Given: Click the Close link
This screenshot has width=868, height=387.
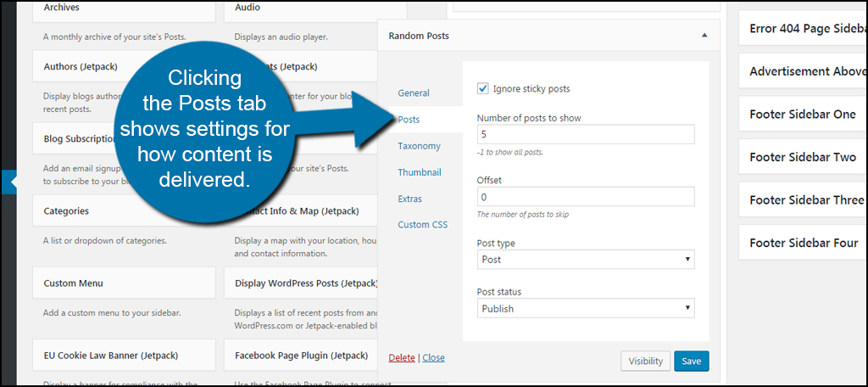Looking at the screenshot, I should tap(433, 357).
